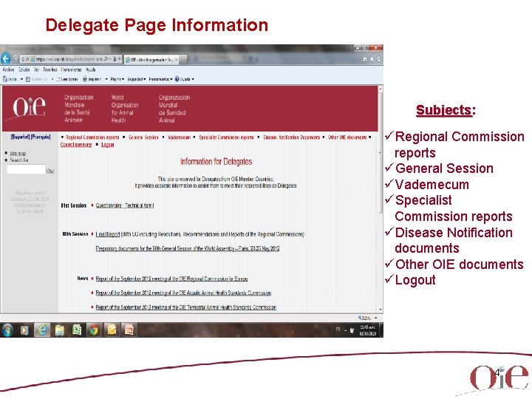
Task: Click the ES language indicator in tray
Action: (338, 329)
